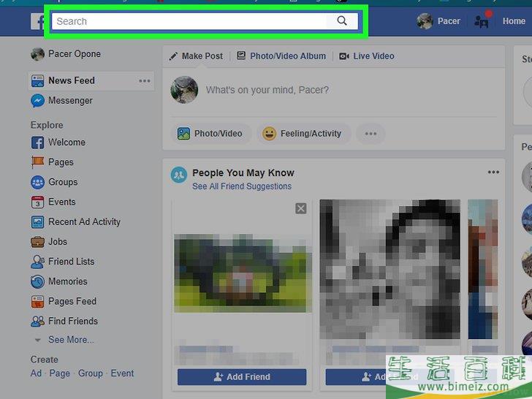Click Create Ad link
This screenshot has height=399, width=532.
(x=36, y=373)
